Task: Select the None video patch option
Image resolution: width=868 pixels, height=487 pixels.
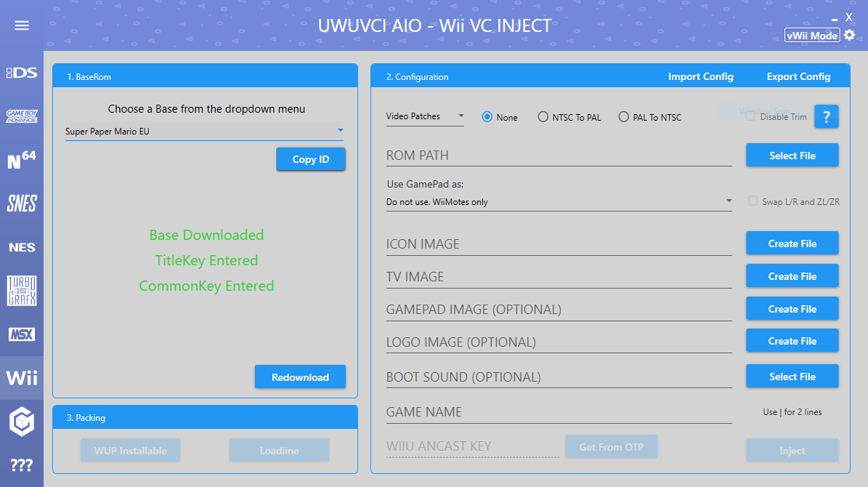Action: [x=499, y=117]
